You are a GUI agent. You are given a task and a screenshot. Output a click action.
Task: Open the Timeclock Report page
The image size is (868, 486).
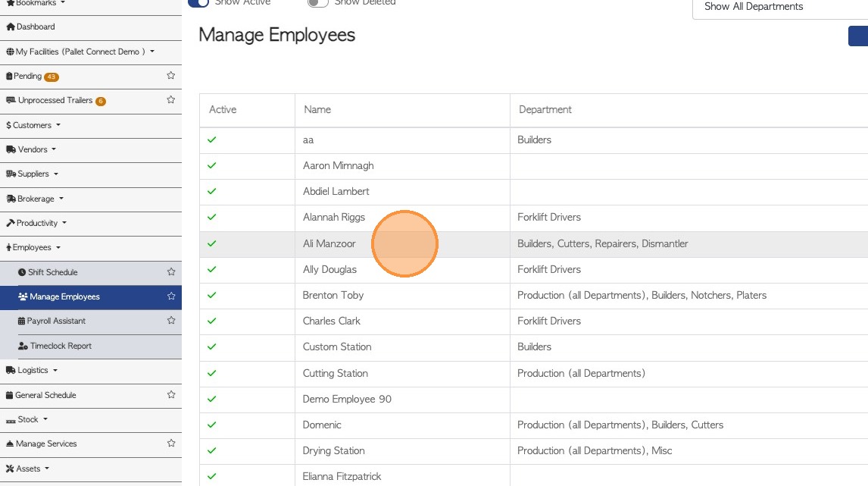[61, 346]
